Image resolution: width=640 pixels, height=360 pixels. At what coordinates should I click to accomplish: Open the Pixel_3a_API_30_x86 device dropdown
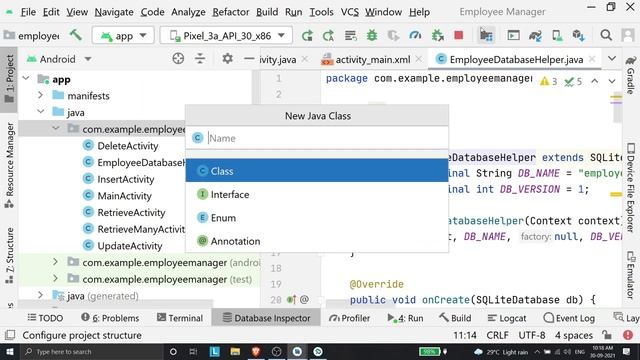point(227,36)
